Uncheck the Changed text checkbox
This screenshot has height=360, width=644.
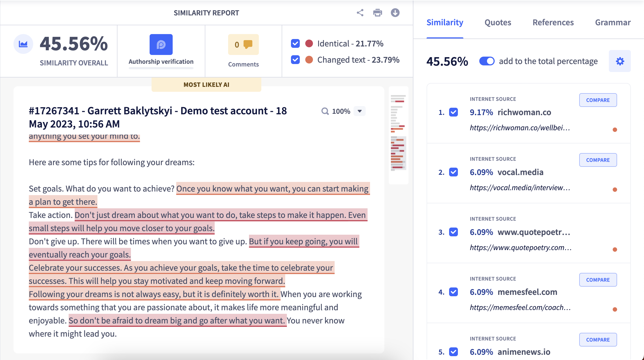(295, 60)
